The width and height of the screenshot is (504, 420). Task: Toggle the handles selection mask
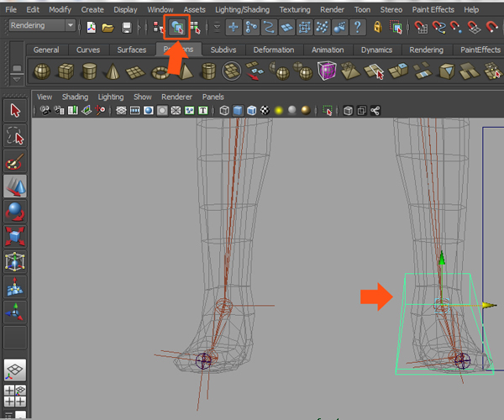[233, 27]
